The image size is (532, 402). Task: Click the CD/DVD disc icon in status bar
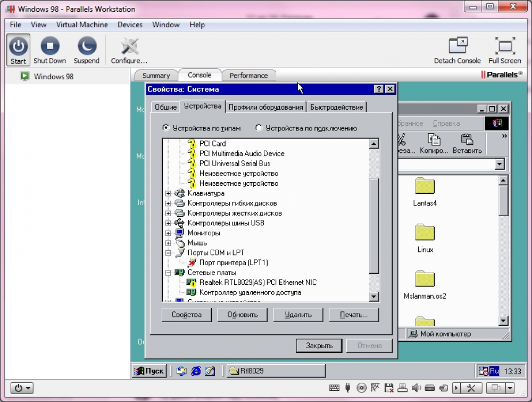(362, 388)
